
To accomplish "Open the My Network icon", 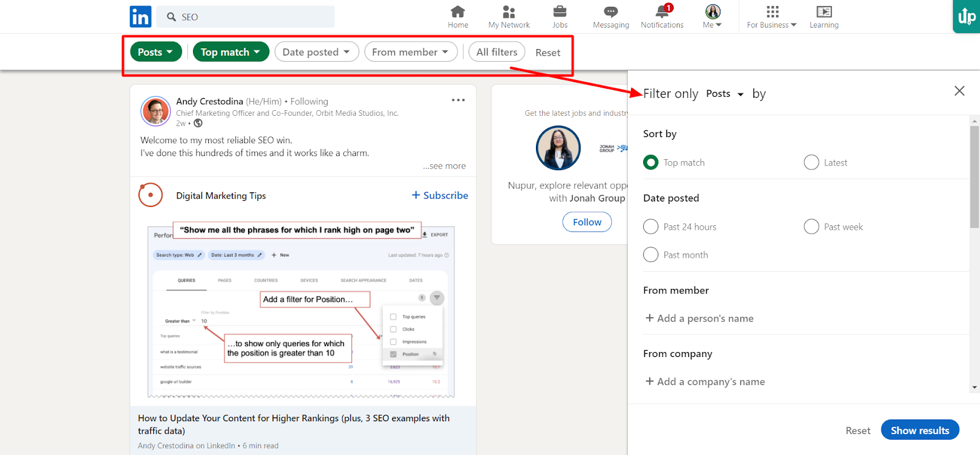I will click(x=508, y=12).
